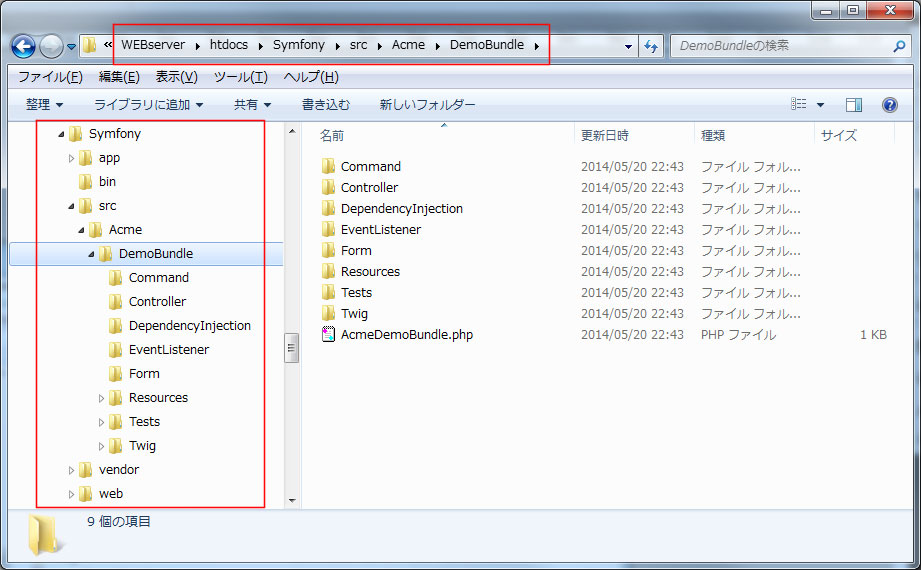Select DependencyInjection folder icon in file list
Image resolution: width=921 pixels, height=570 pixels.
[328, 209]
